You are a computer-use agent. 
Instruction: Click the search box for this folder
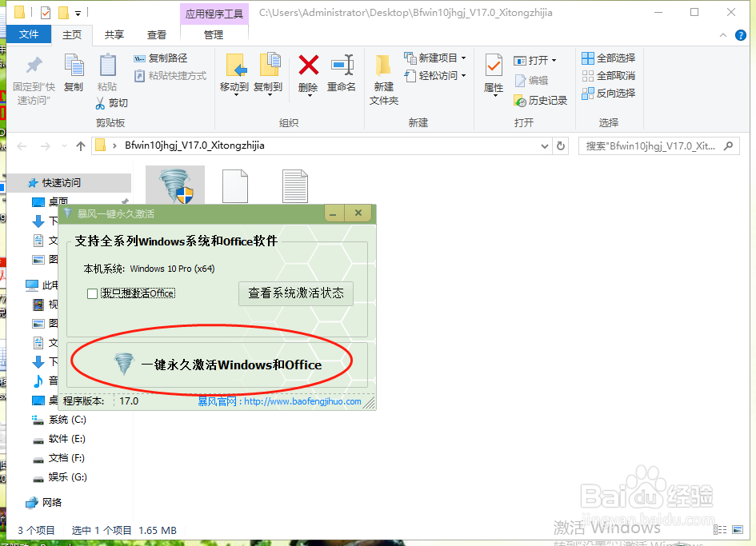[x=658, y=146]
